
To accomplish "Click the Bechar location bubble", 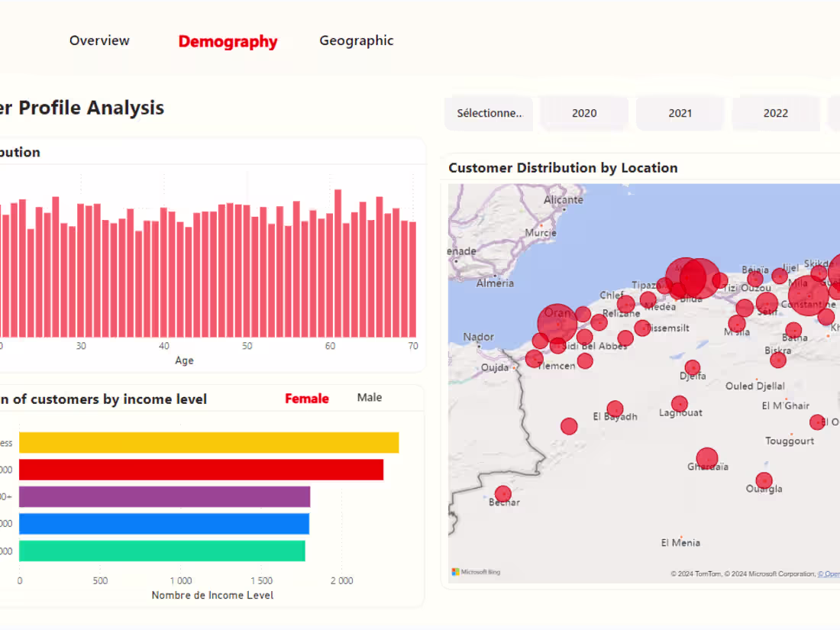I will (x=502, y=494).
